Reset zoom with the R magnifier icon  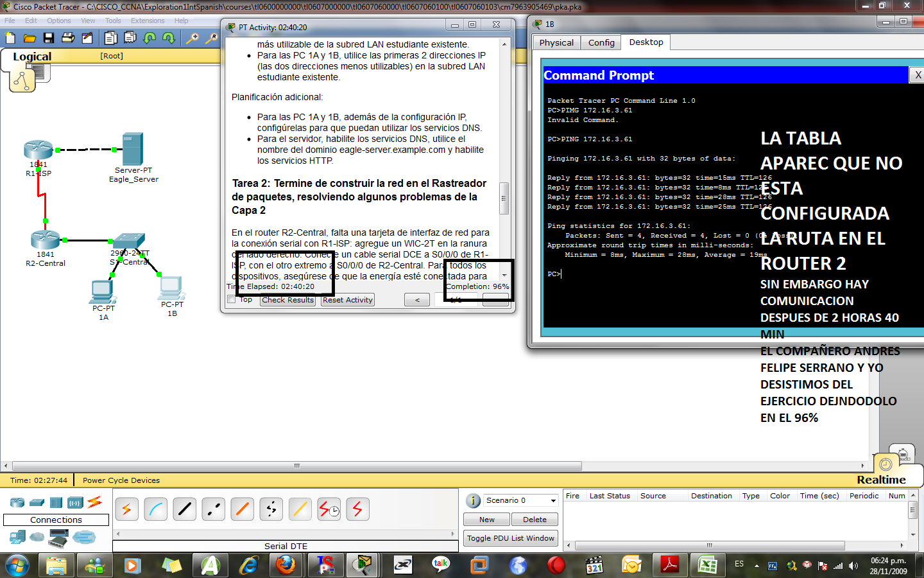[x=211, y=39]
